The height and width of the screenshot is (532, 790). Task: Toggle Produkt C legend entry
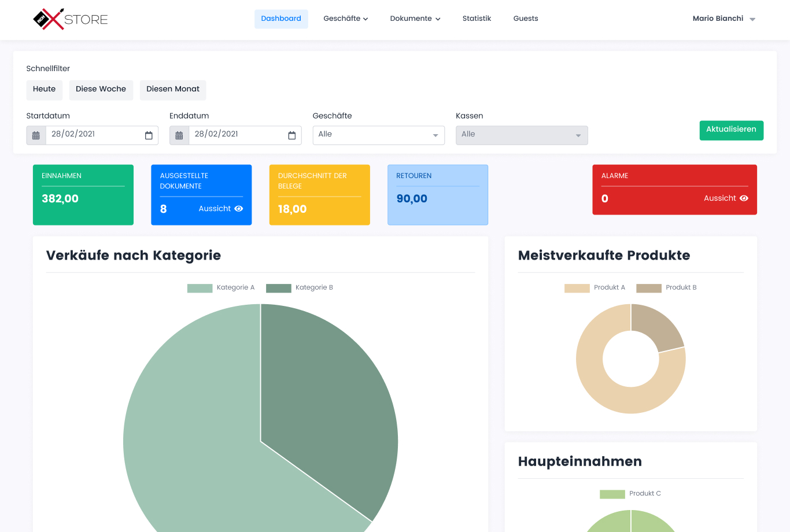pyautogui.click(x=630, y=493)
